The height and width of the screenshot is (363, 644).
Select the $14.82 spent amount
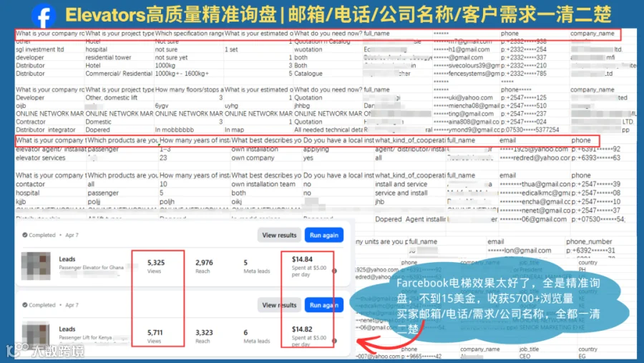pos(302,329)
